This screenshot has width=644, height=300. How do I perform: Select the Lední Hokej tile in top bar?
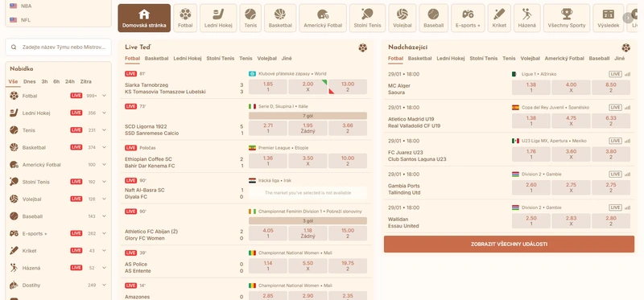218,18
